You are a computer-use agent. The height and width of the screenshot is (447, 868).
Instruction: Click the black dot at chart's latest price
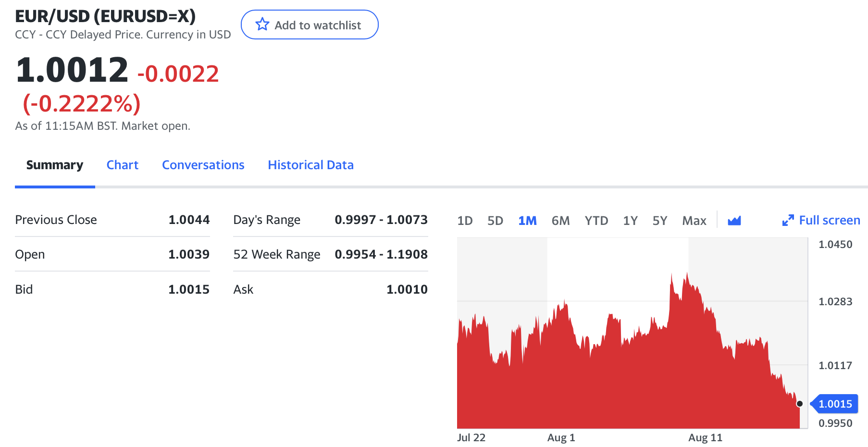click(x=800, y=404)
